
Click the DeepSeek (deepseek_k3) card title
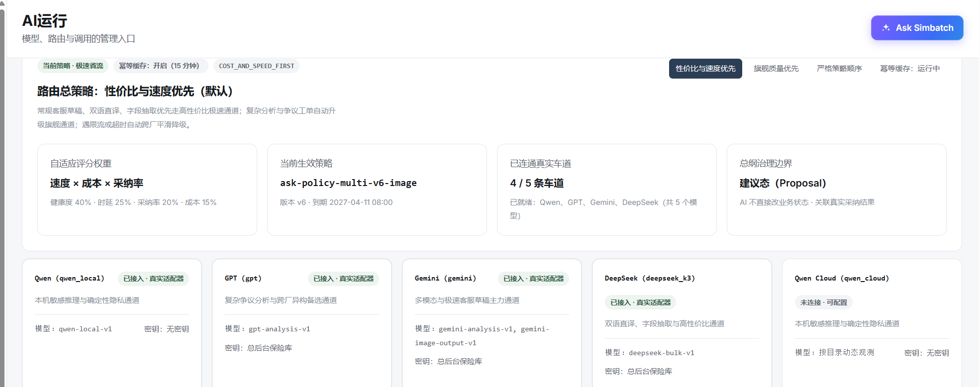[x=650, y=279]
